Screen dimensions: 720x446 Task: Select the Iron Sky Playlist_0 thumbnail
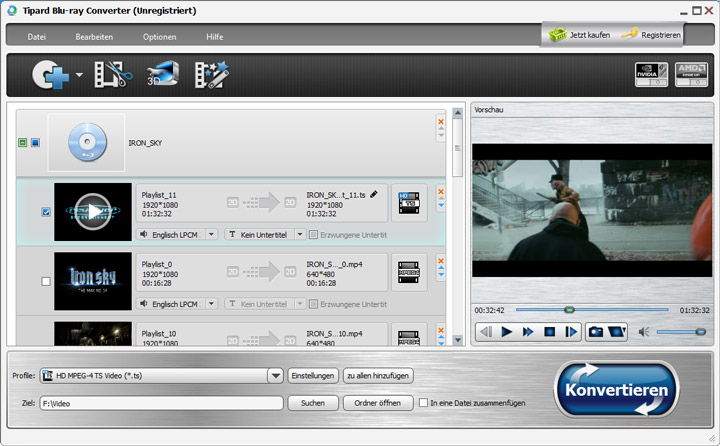(93, 281)
